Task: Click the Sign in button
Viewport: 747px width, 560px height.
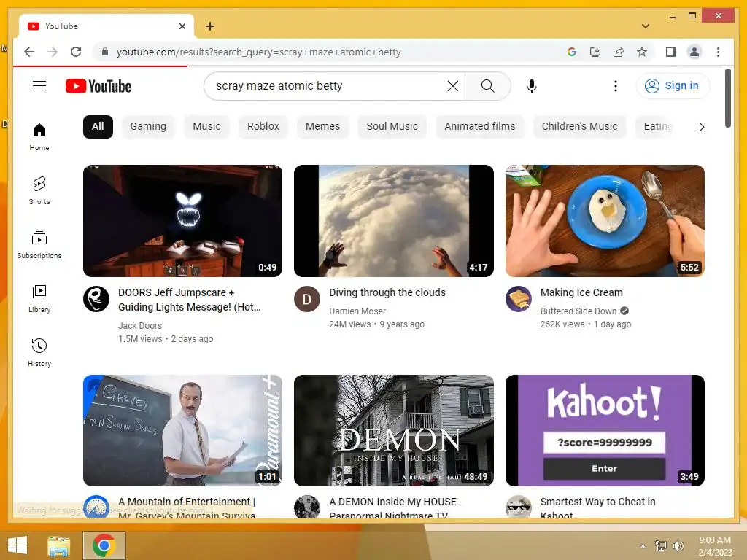Action: pos(673,86)
